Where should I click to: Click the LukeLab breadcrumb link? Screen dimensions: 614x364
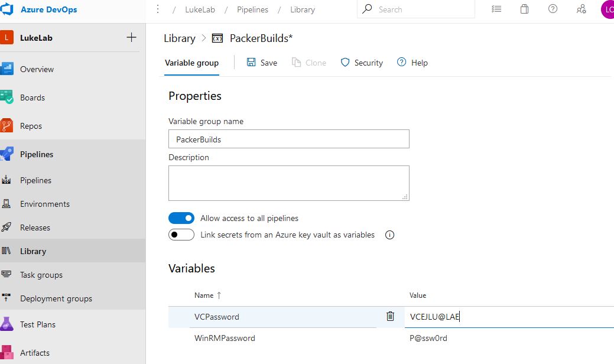point(200,9)
